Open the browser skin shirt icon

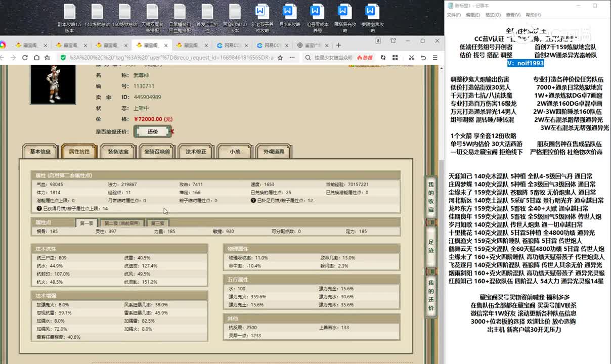[394, 41]
